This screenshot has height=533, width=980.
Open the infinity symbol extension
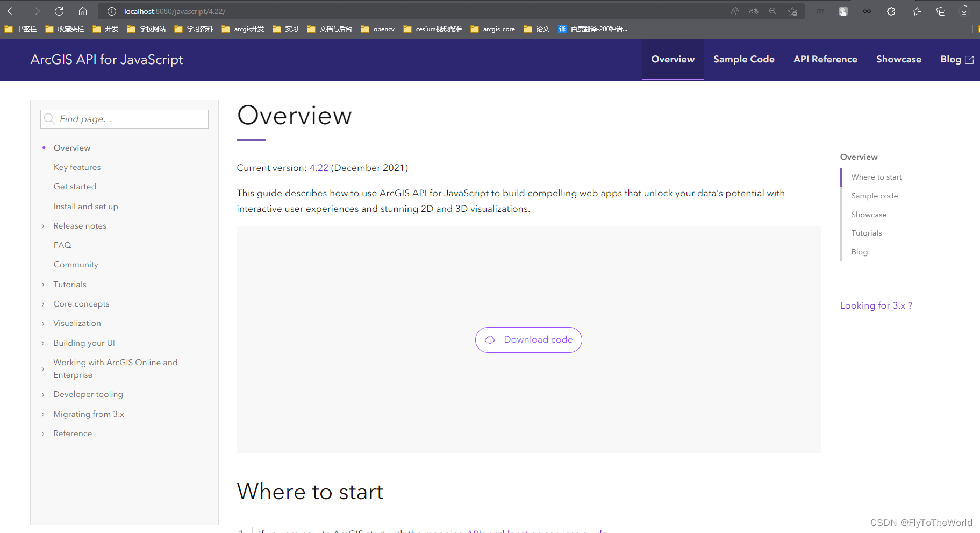pyautogui.click(x=867, y=11)
